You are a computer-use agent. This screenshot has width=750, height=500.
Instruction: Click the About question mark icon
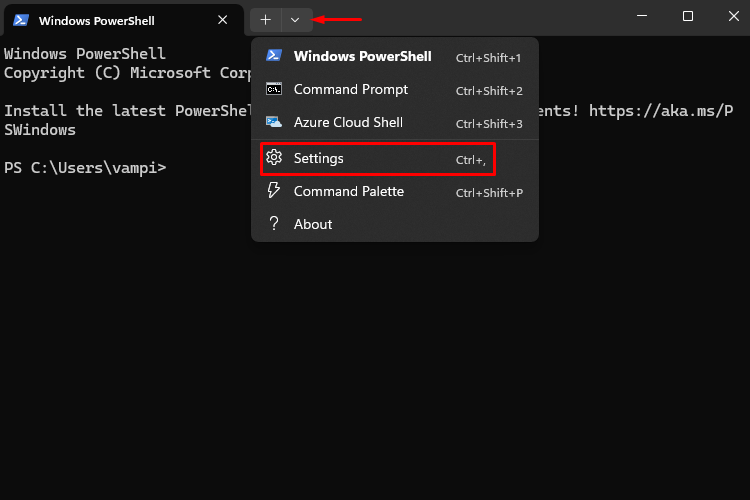tap(274, 223)
